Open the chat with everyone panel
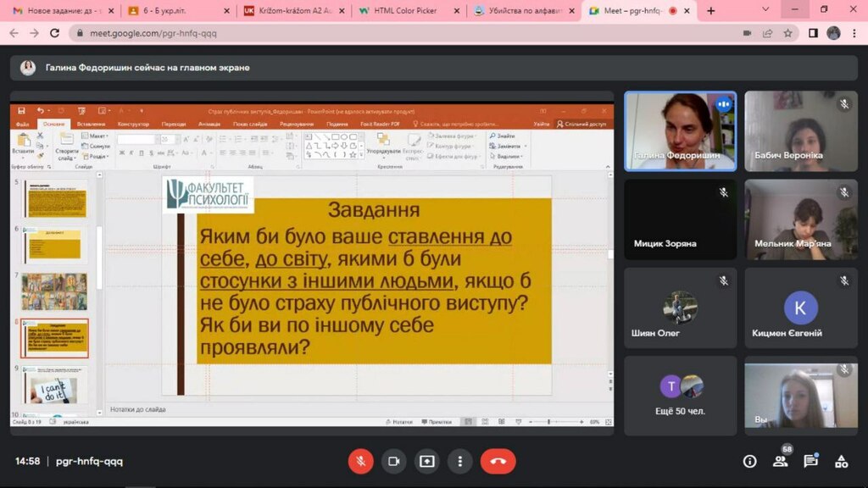The width and height of the screenshot is (868, 488). tap(810, 461)
